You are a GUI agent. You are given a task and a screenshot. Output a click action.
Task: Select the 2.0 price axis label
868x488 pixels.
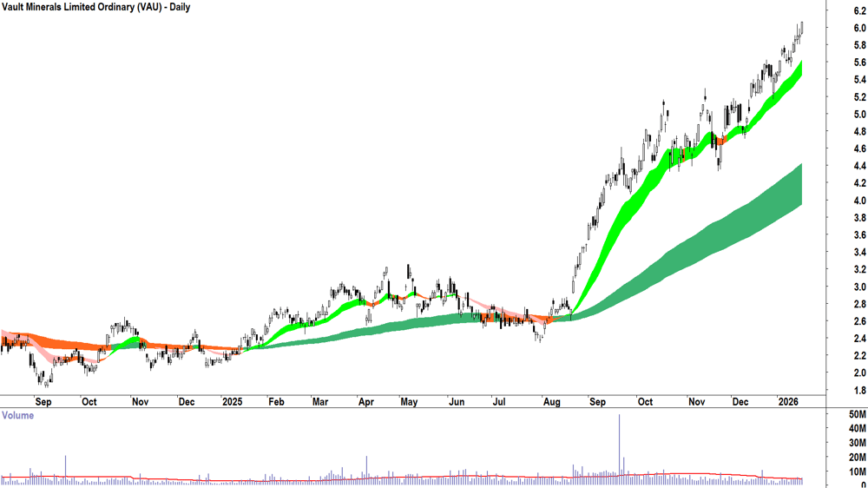point(859,373)
